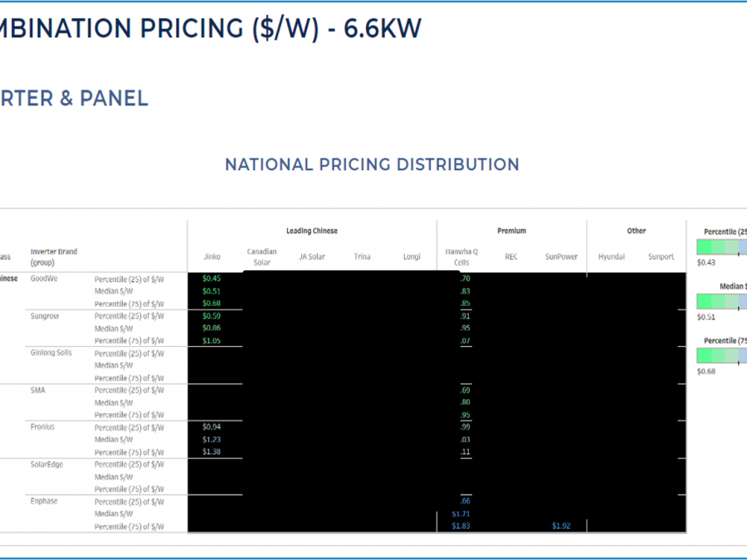Screen dimensions: 747x560
Task: Click the $0.45 GoodWe Jinko cell
Action: point(212,279)
